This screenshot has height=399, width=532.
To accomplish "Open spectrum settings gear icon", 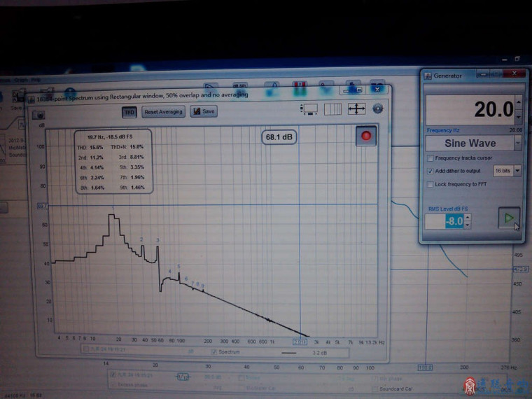I will pyautogui.click(x=377, y=108).
